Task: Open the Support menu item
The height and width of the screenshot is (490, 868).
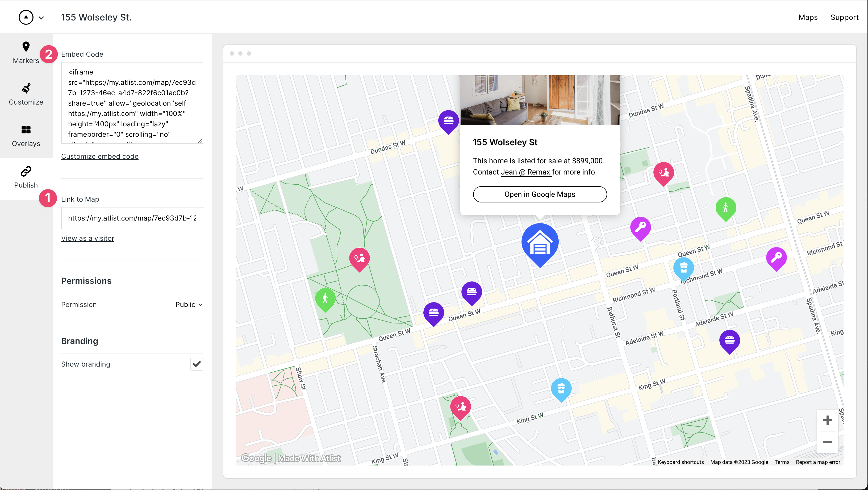Action: pos(845,17)
